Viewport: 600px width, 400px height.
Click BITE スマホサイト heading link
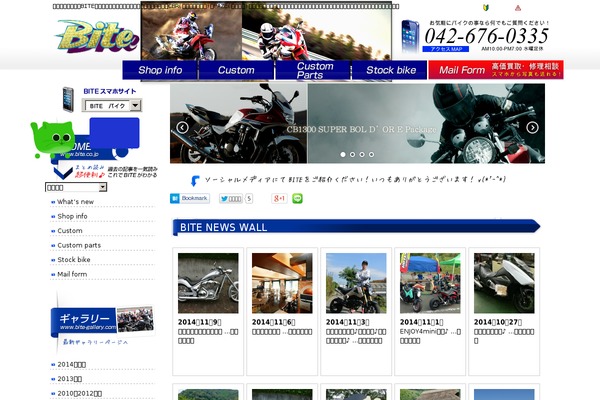tap(110, 91)
